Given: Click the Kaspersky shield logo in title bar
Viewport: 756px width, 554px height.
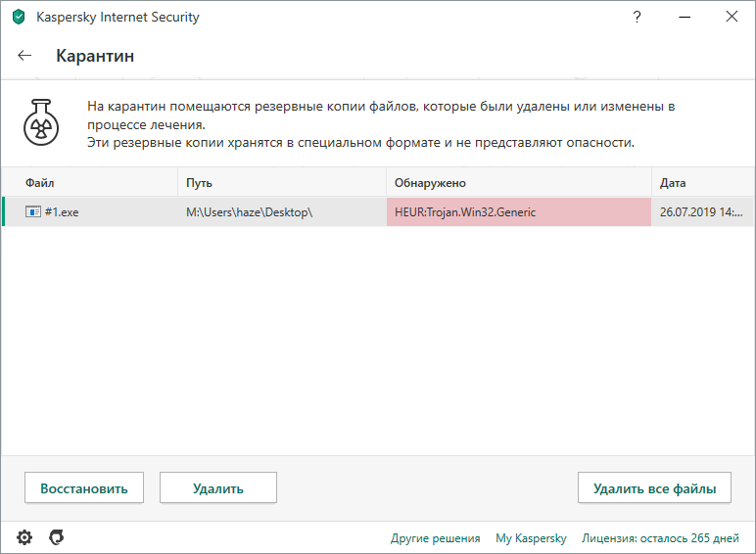Looking at the screenshot, I should [18, 17].
